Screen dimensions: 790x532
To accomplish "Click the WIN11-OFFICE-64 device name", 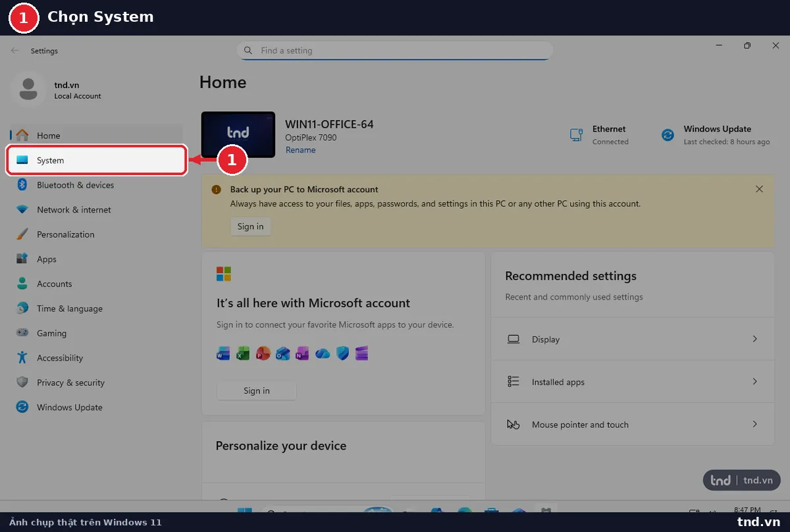I will [329, 124].
